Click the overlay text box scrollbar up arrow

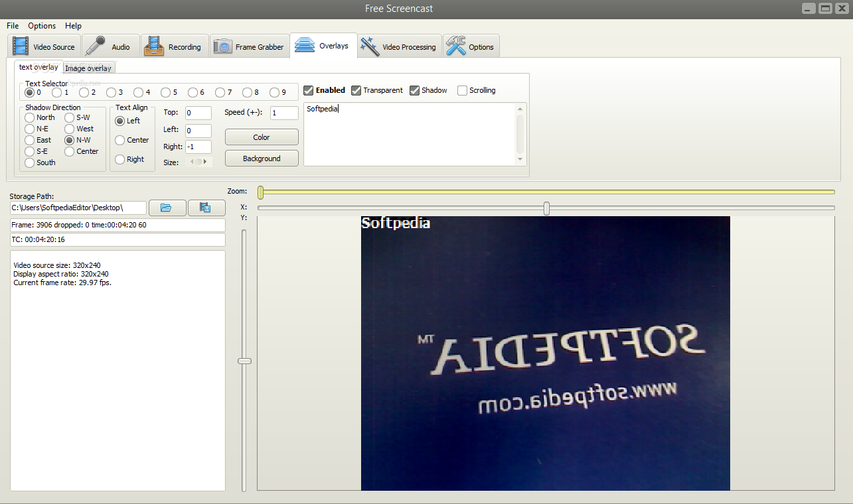(520, 109)
